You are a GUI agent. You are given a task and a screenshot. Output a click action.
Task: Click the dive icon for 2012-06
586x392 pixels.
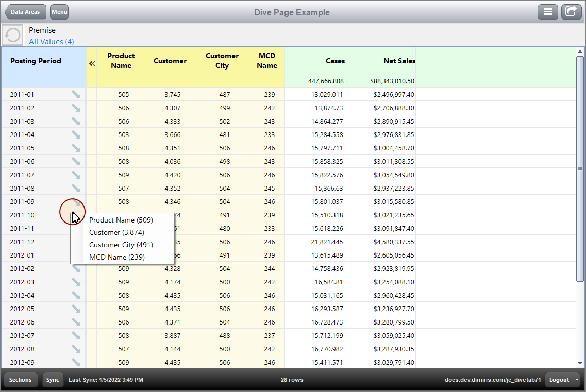click(x=76, y=322)
